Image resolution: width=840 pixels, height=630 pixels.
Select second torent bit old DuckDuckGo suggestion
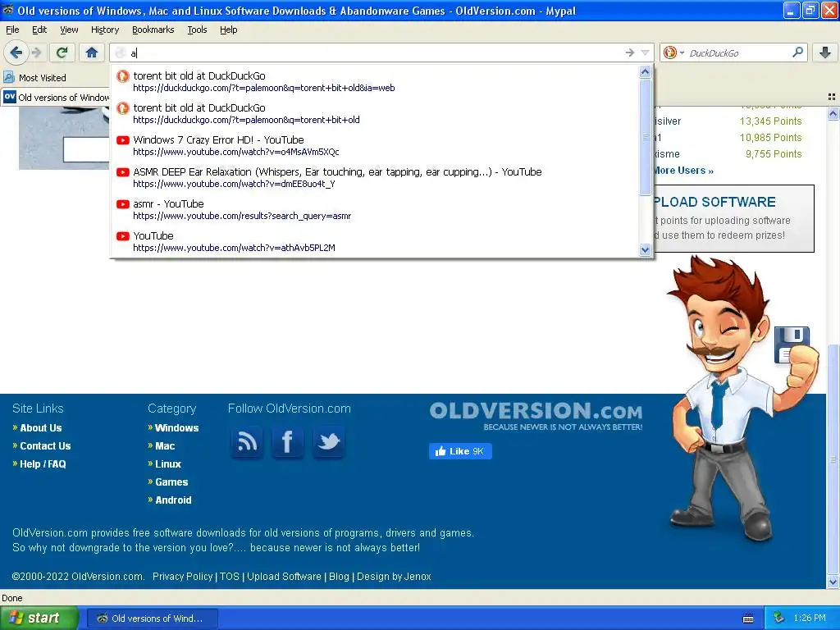click(375, 113)
